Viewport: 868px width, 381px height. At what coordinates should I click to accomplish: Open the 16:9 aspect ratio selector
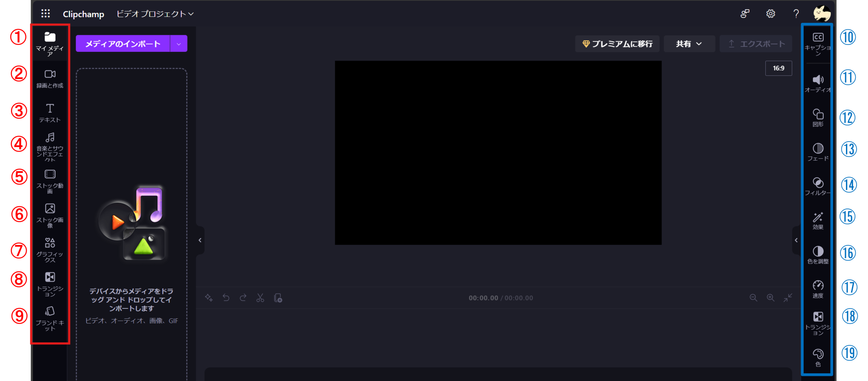click(778, 68)
